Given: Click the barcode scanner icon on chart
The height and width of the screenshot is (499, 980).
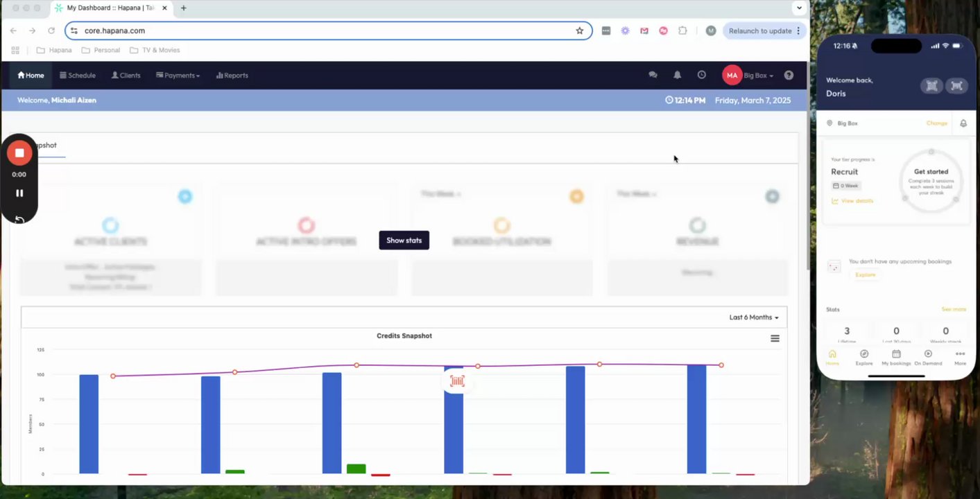Looking at the screenshot, I should tap(456, 380).
